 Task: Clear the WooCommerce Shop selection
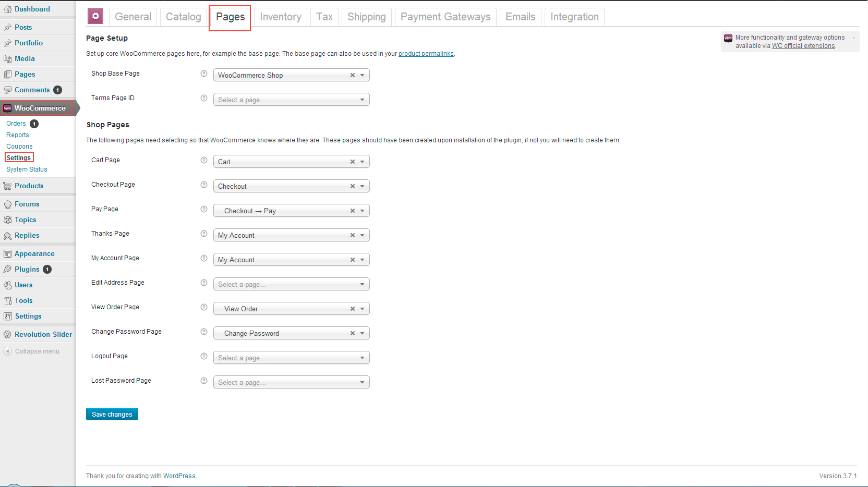tap(353, 75)
